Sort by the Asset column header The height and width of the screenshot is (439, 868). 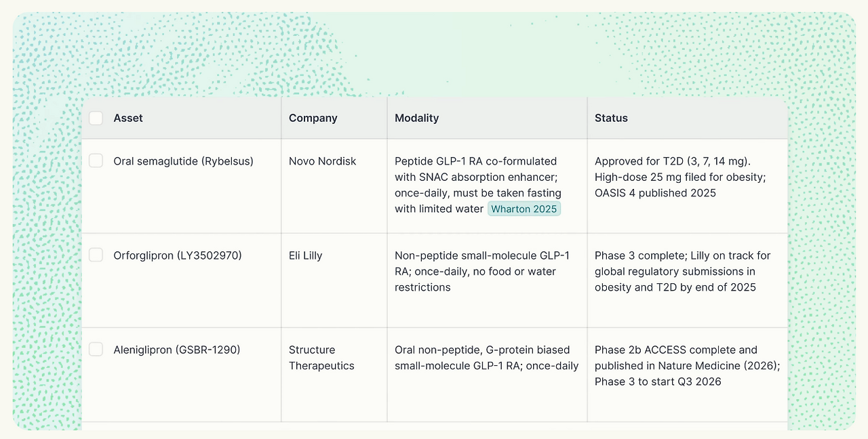point(128,118)
